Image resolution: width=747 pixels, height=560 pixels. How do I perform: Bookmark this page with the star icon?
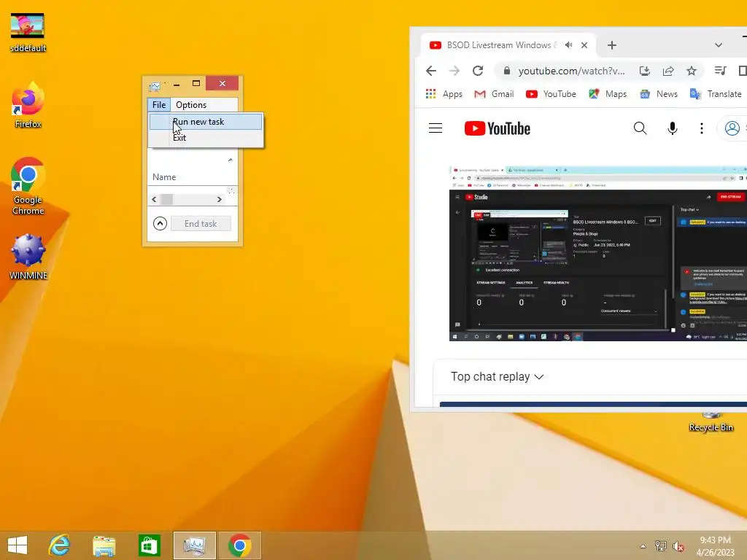[x=692, y=71]
